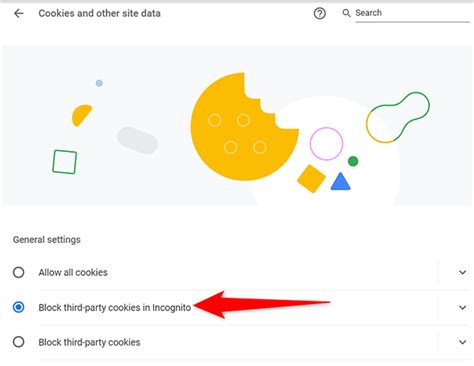Click the blue triangle shape in banner
The height and width of the screenshot is (366, 474).
point(340,181)
